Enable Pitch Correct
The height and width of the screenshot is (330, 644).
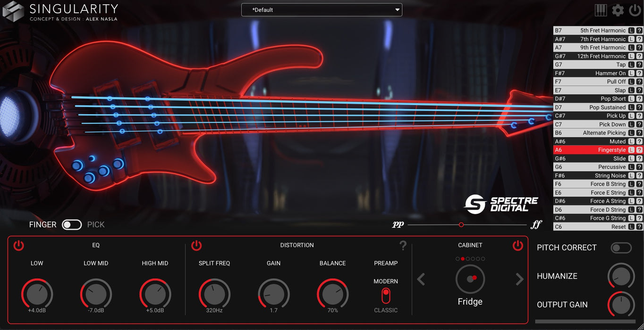tap(621, 247)
